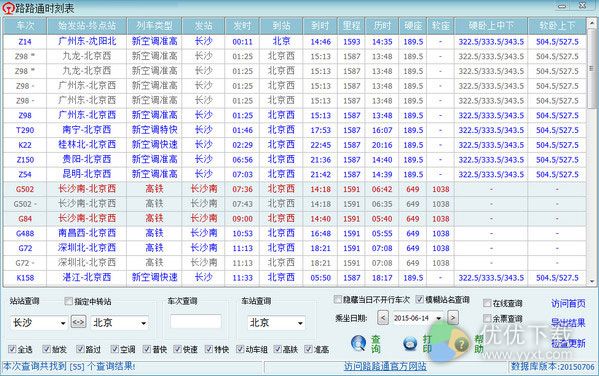The width and height of the screenshot is (599, 376).
Task: Toggle the 全选 checkbox
Action: click(12, 349)
